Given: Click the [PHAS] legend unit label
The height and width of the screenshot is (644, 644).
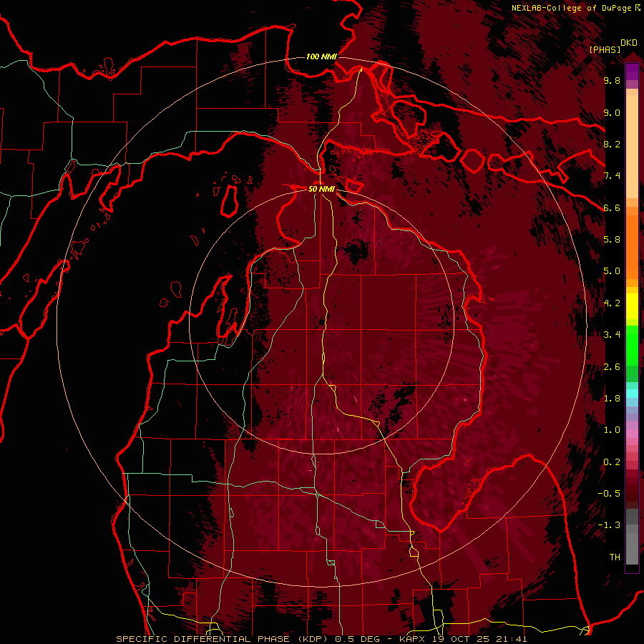Looking at the screenshot, I should tap(605, 49).
